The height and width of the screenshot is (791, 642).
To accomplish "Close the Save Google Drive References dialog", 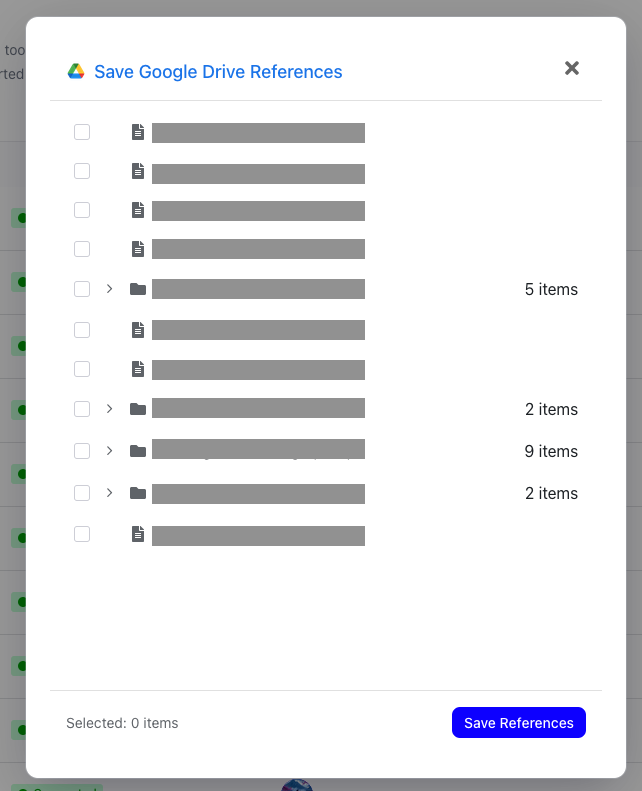I will pyautogui.click(x=572, y=68).
